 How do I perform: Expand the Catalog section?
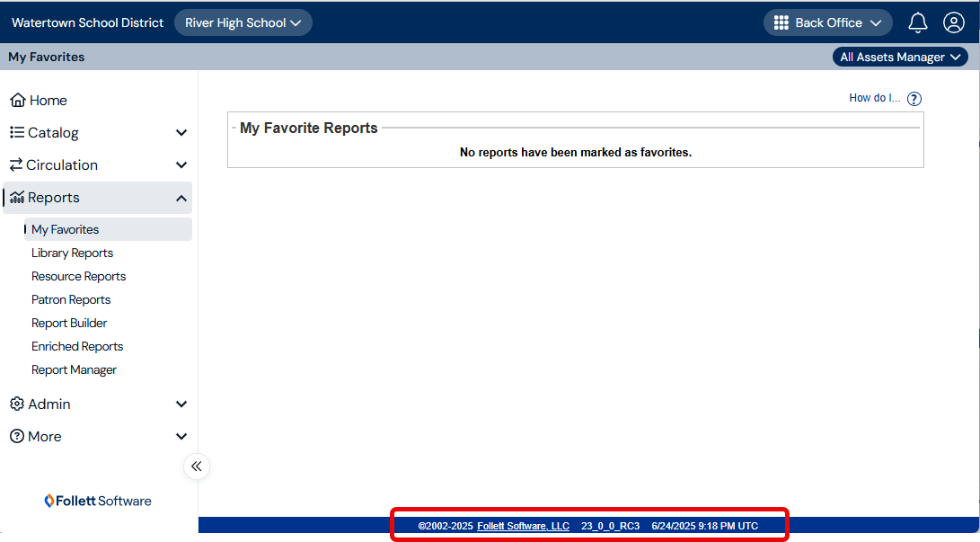click(181, 132)
